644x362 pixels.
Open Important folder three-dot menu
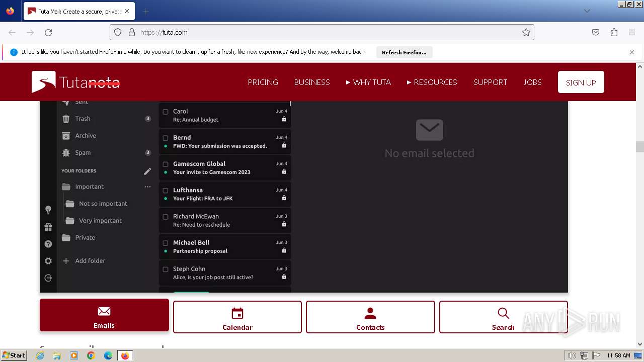click(147, 187)
